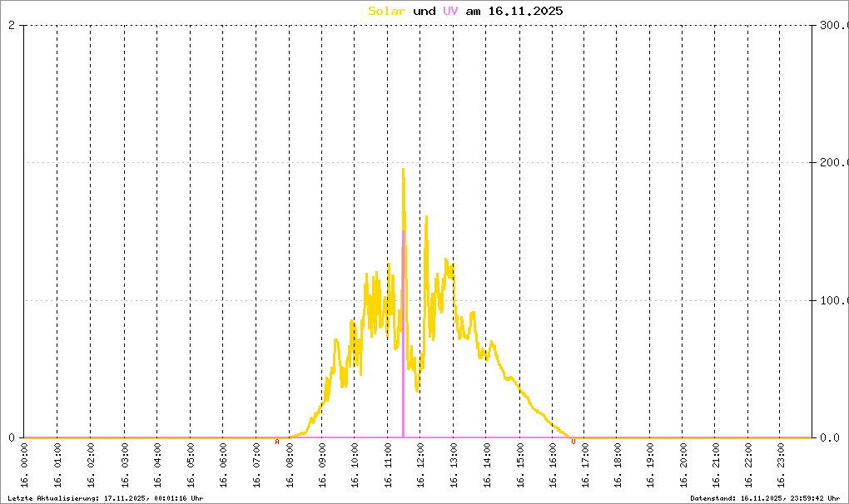Click the left axis value 0
Image resolution: width=849 pixels, height=504 pixels.
[x=12, y=437]
